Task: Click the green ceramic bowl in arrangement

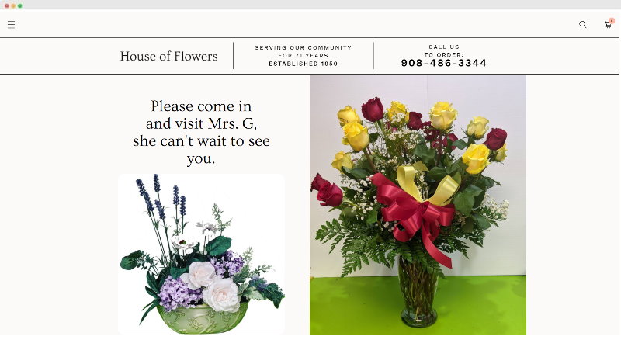Action: tap(202, 318)
